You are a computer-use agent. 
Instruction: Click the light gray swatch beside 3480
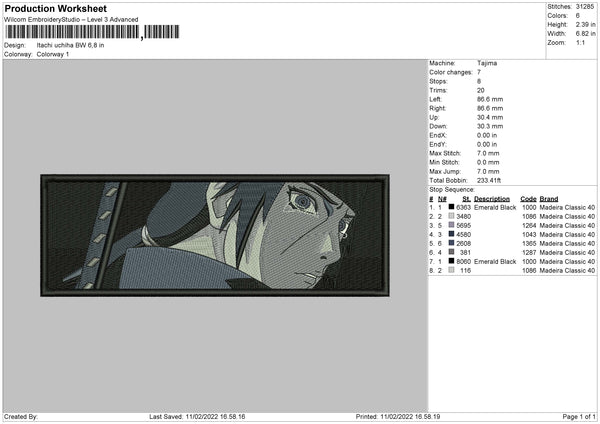(x=452, y=216)
